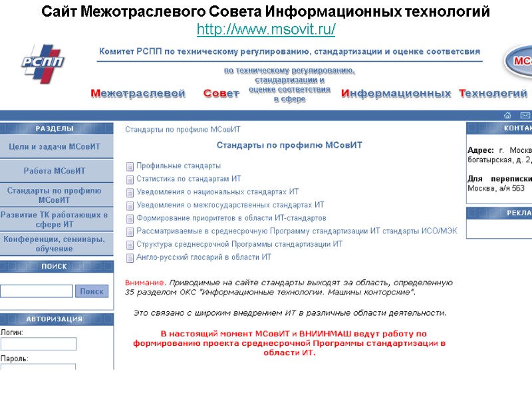Click the ПОИСК panel header

click(57, 267)
